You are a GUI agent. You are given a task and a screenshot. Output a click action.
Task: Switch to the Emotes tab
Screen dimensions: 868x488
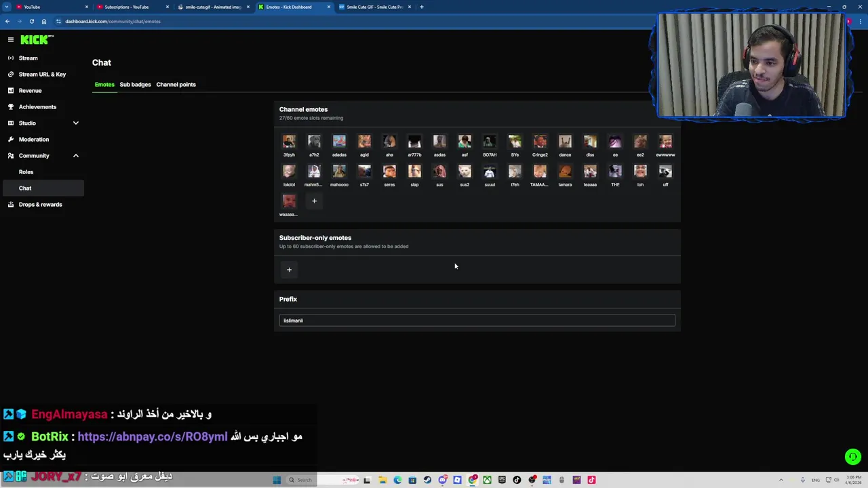point(104,85)
